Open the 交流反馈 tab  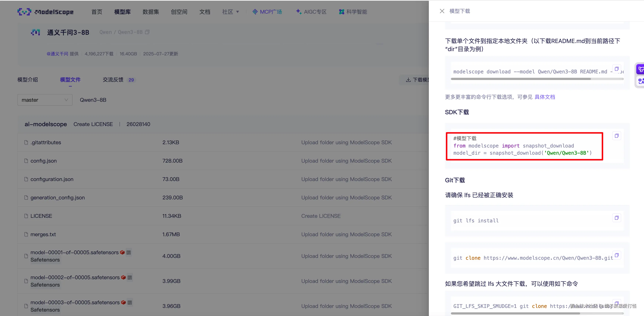point(113,80)
